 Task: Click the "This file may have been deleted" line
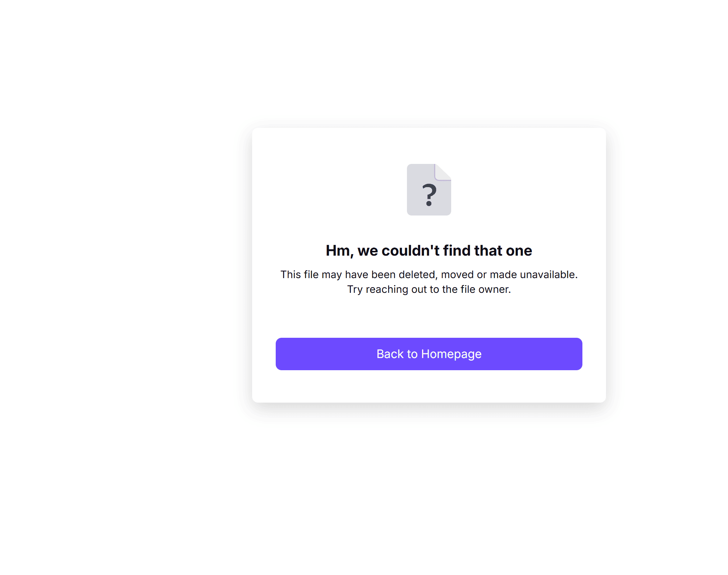(x=429, y=274)
